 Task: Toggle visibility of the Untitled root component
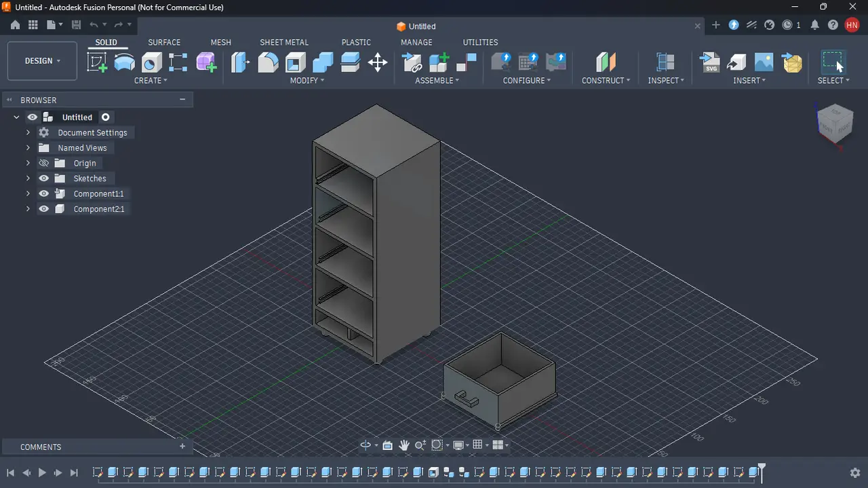pyautogui.click(x=32, y=117)
